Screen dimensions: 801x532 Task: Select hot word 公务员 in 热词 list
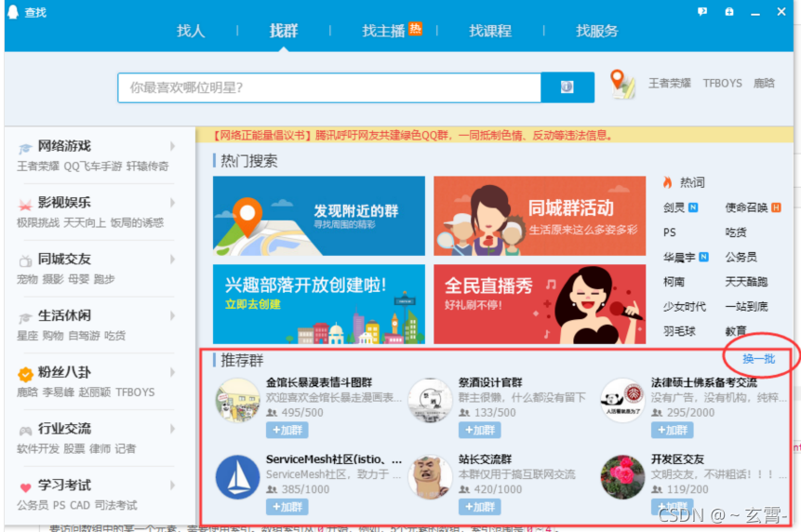[741, 257]
